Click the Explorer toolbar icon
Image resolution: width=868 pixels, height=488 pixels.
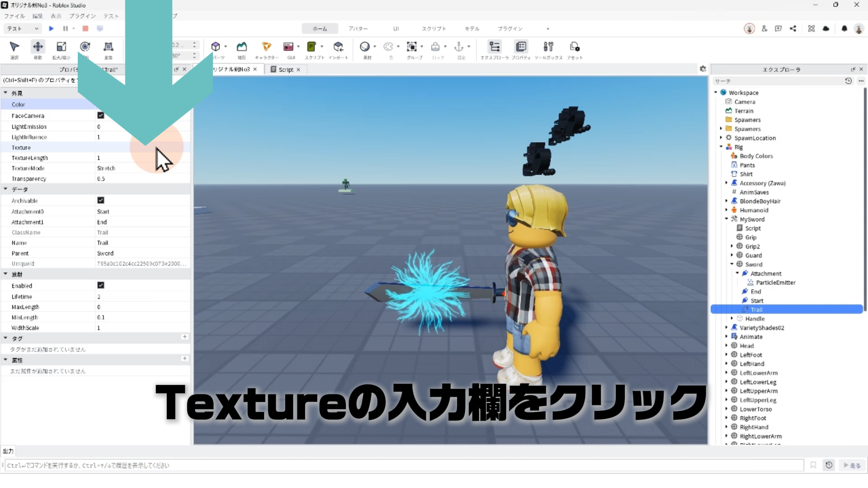495,47
